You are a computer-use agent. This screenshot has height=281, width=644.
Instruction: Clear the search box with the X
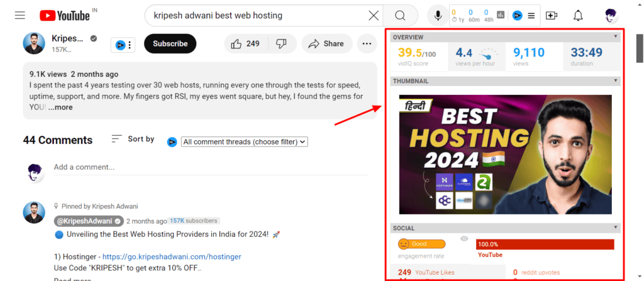[374, 15]
